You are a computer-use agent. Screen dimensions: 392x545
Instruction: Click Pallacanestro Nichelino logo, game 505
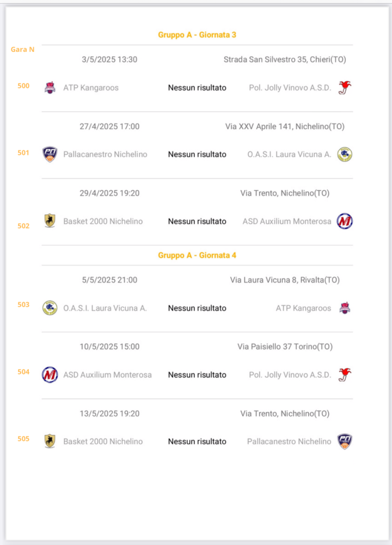point(345,441)
